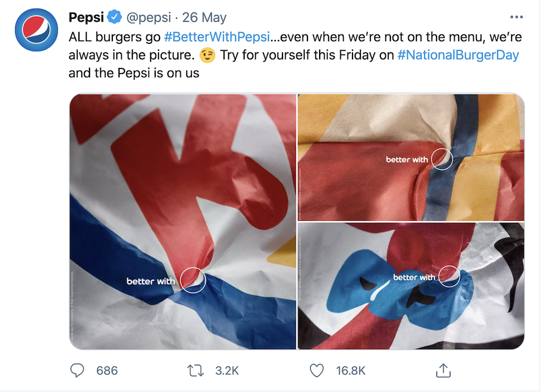The width and height of the screenshot is (556, 392).
Task: Open the large left burger wrapper image
Action: (182, 221)
